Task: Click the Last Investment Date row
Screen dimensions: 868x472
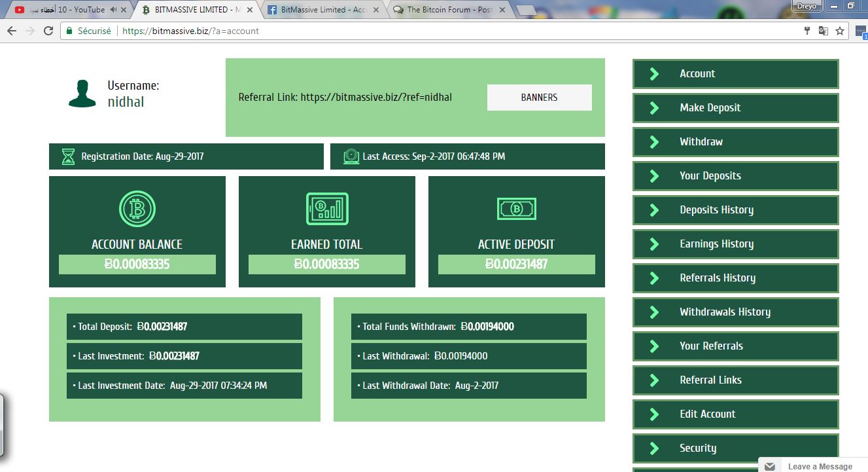Action: coord(184,386)
